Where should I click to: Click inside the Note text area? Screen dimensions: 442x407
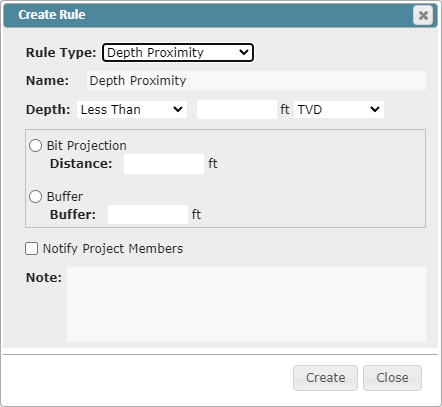point(246,304)
